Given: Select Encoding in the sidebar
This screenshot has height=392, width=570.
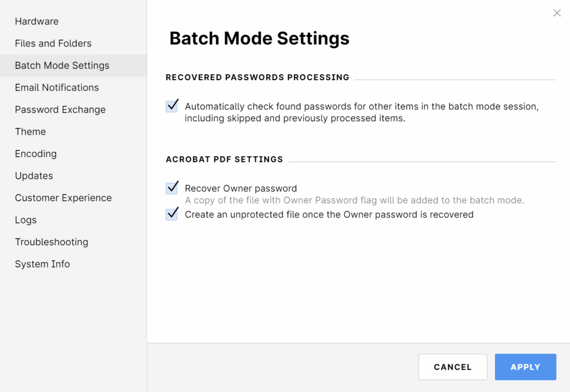Looking at the screenshot, I should click(36, 154).
